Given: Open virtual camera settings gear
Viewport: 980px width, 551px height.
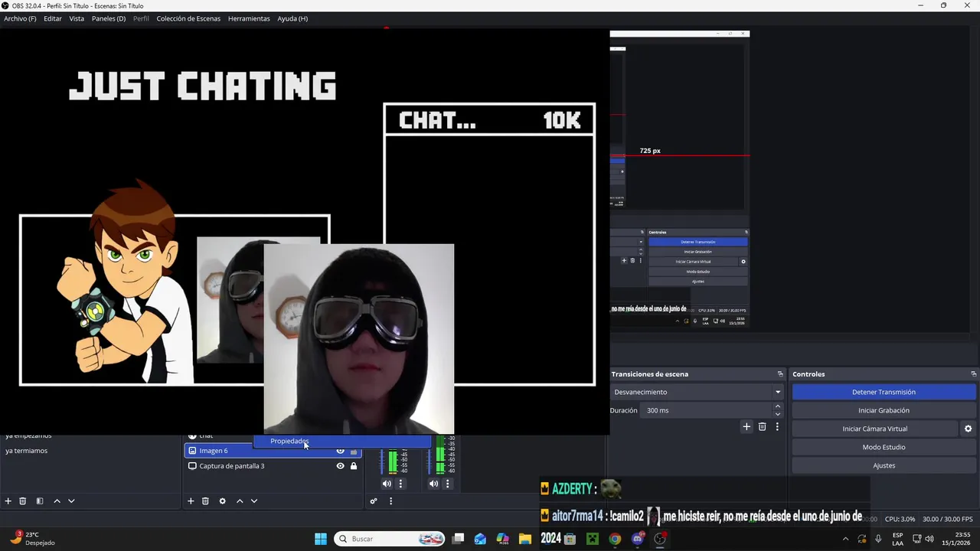Looking at the screenshot, I should 968,429.
